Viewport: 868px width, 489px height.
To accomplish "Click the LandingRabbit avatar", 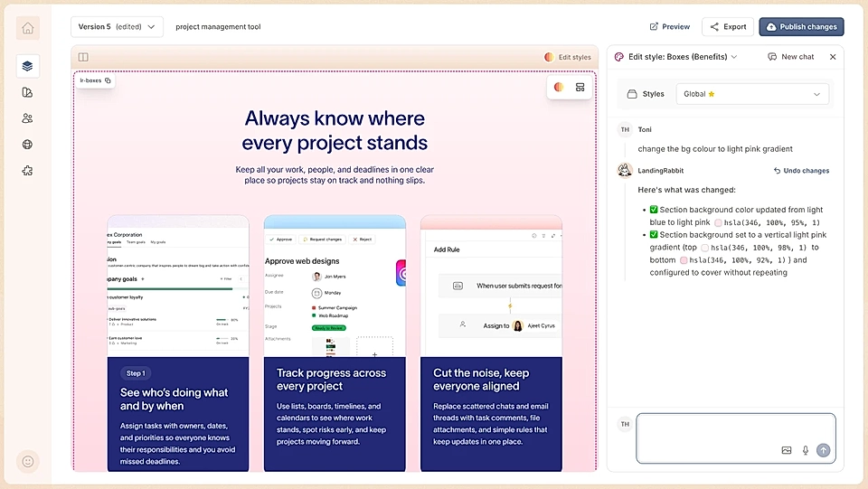I will pyautogui.click(x=625, y=170).
